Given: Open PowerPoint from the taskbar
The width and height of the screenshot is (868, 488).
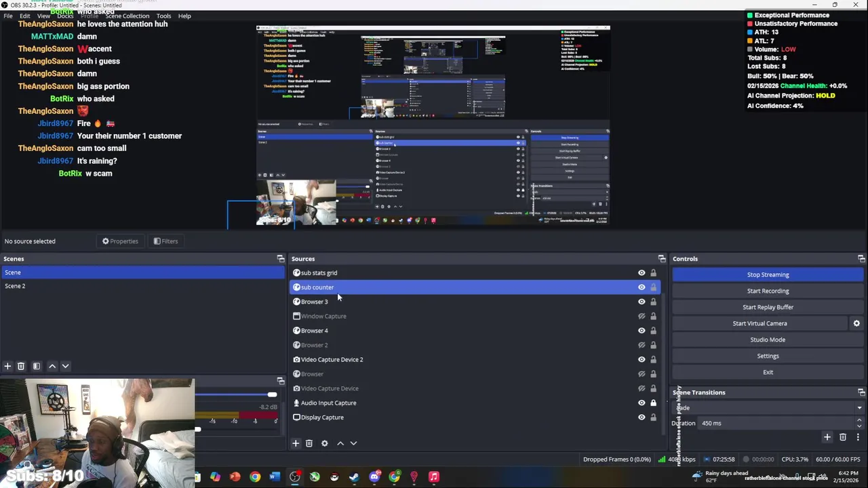Looking at the screenshot, I should [235, 477].
